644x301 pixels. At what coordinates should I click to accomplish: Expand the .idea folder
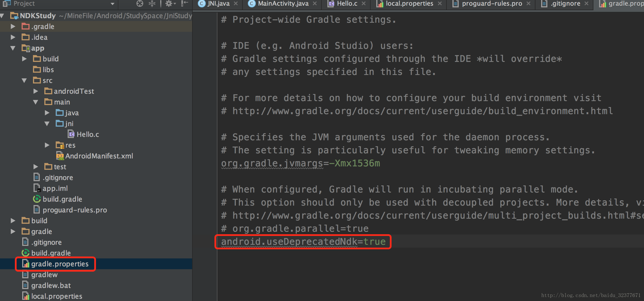tap(13, 37)
